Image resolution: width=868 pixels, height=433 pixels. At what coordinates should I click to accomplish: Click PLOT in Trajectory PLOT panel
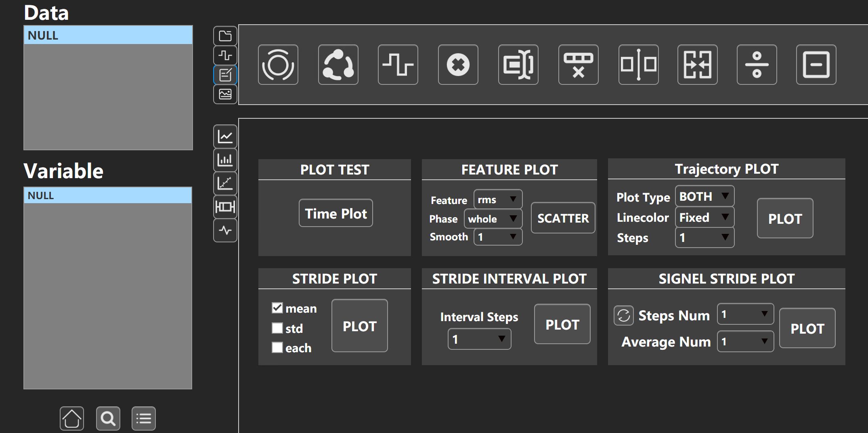point(785,218)
